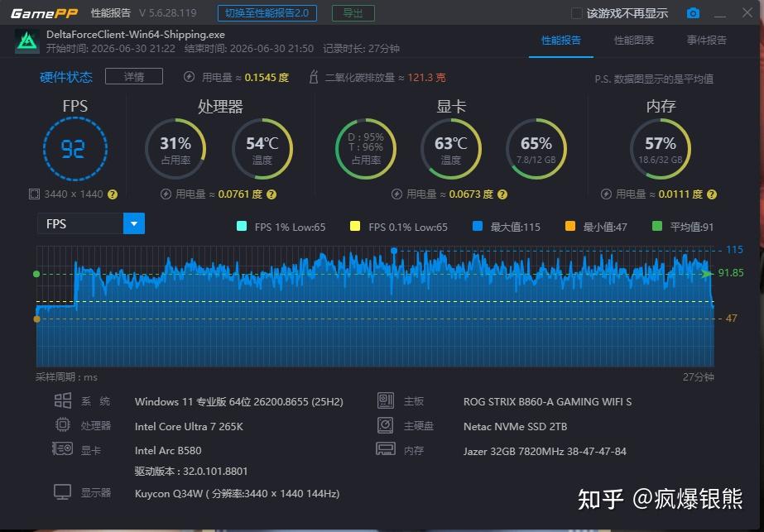764x532 pixels.
Task: Click power icon under memory gauge
Action: click(x=606, y=194)
